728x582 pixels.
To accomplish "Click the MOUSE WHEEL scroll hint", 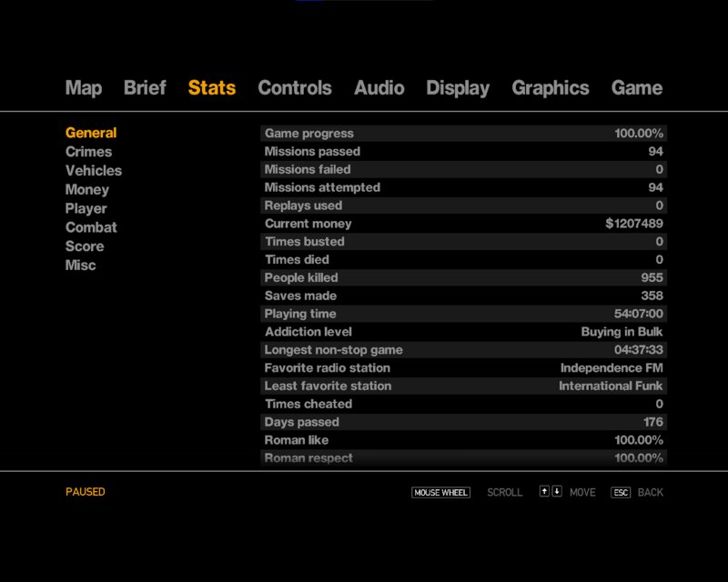I will [440, 492].
